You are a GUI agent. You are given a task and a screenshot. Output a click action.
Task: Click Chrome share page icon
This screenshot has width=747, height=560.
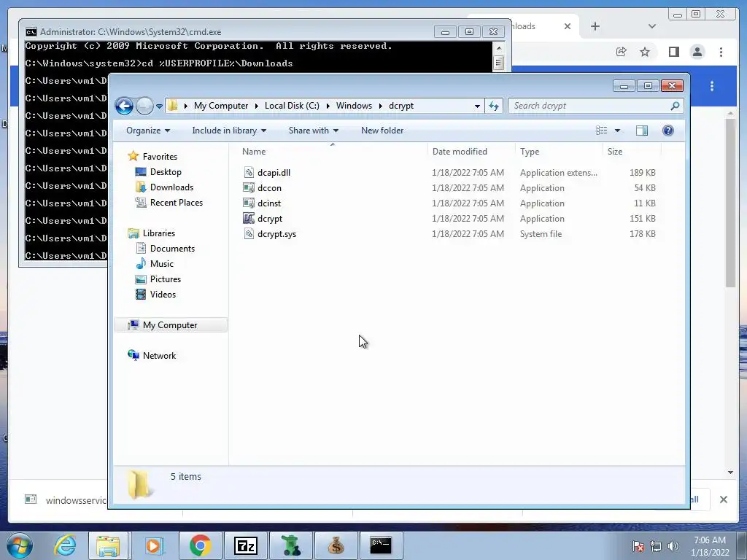[x=621, y=52]
